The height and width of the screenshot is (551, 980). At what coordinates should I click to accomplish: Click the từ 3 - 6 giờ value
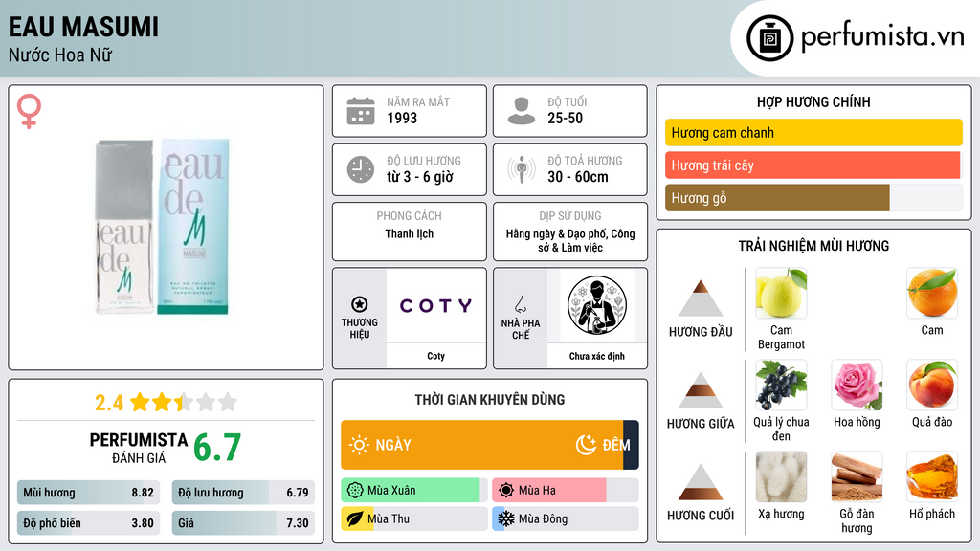click(420, 177)
